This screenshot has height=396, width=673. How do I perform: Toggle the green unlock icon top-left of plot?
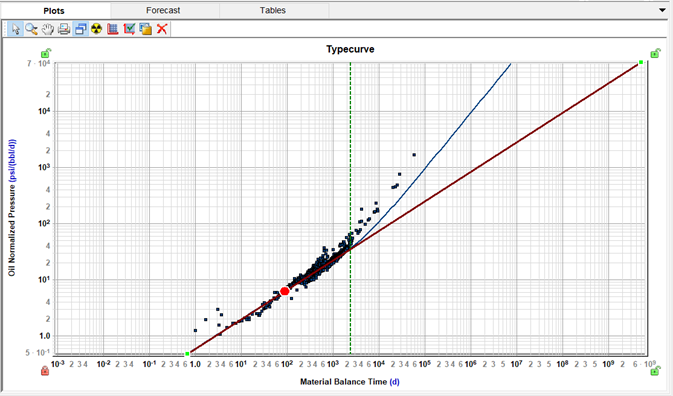pos(46,53)
